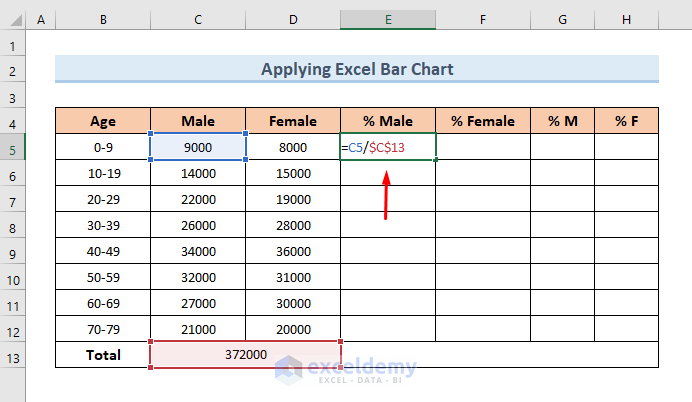Click the male value 22000 cell
This screenshot has height=402, width=692.
pos(198,199)
